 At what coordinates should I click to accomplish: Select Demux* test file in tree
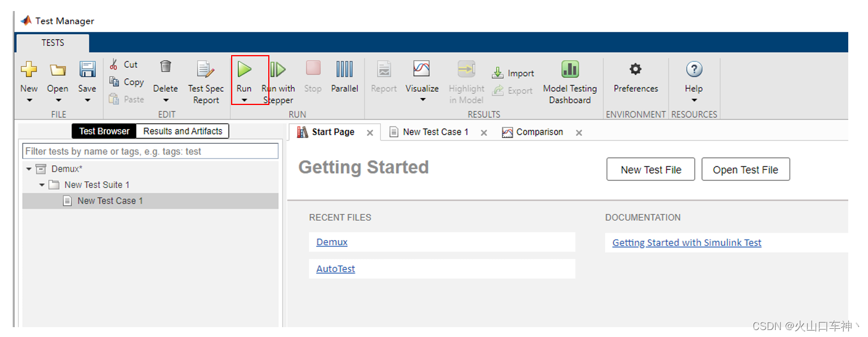pos(67,169)
